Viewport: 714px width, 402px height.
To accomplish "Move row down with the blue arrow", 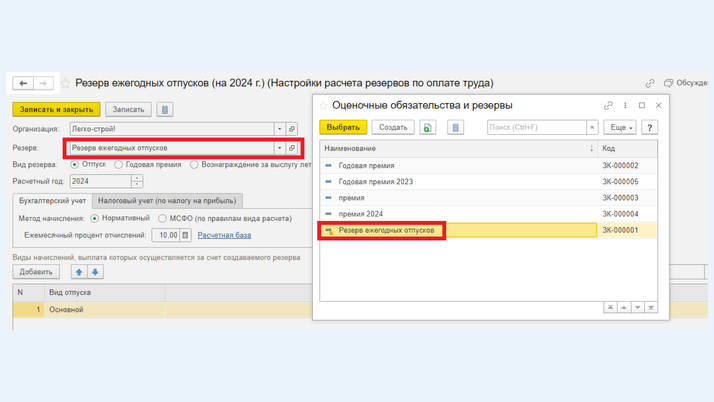I will coord(95,271).
